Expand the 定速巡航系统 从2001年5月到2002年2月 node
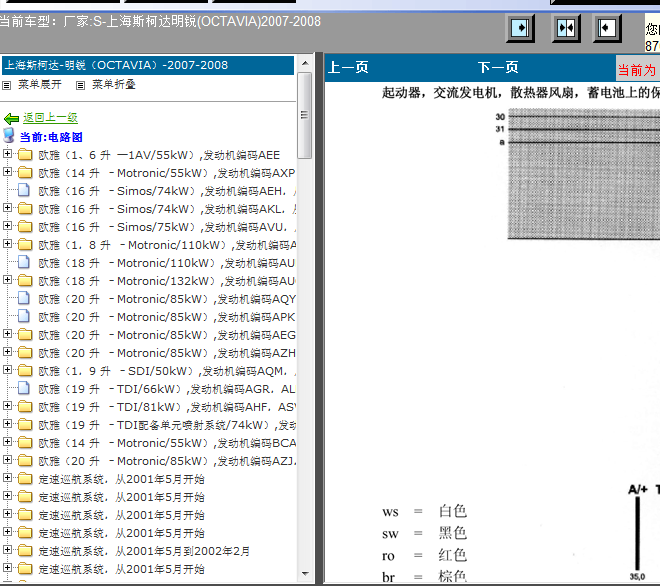 [7, 549]
